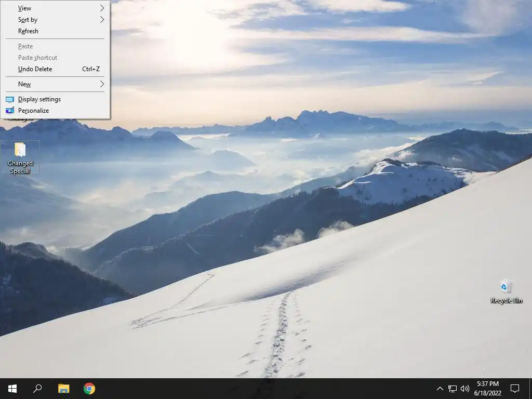Click the Sort by submenu arrow

click(102, 19)
